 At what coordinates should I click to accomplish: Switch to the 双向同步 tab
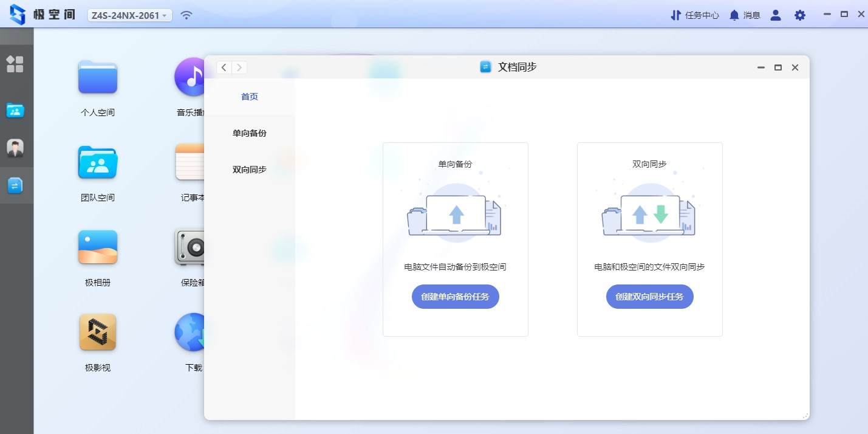point(249,170)
